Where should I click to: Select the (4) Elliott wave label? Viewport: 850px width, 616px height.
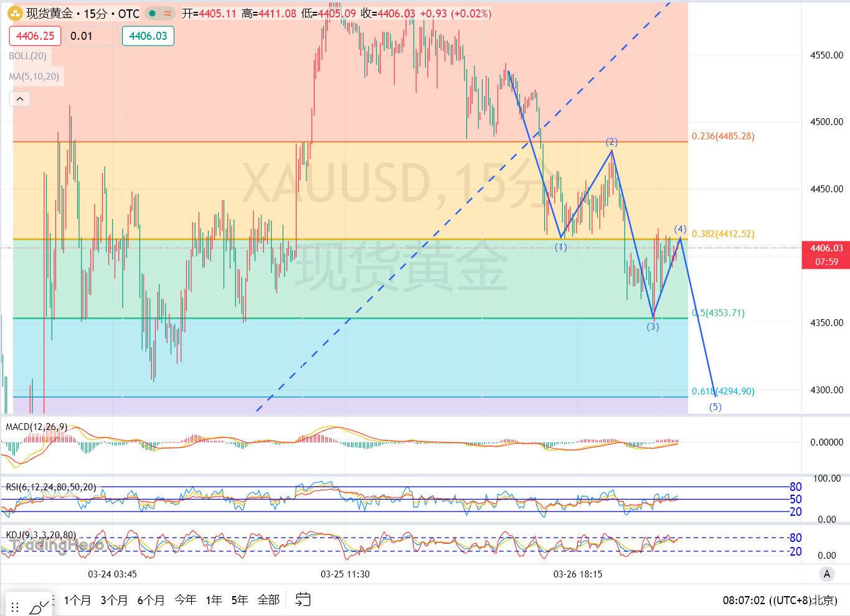[x=680, y=229]
